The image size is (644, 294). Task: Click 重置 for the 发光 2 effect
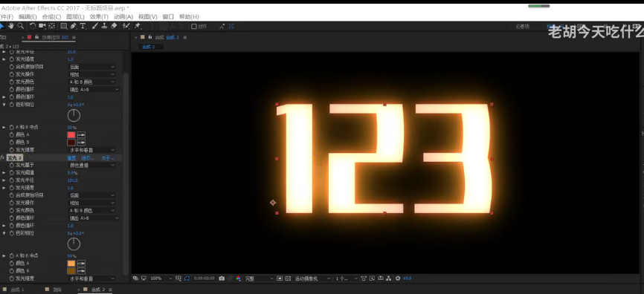click(71, 158)
